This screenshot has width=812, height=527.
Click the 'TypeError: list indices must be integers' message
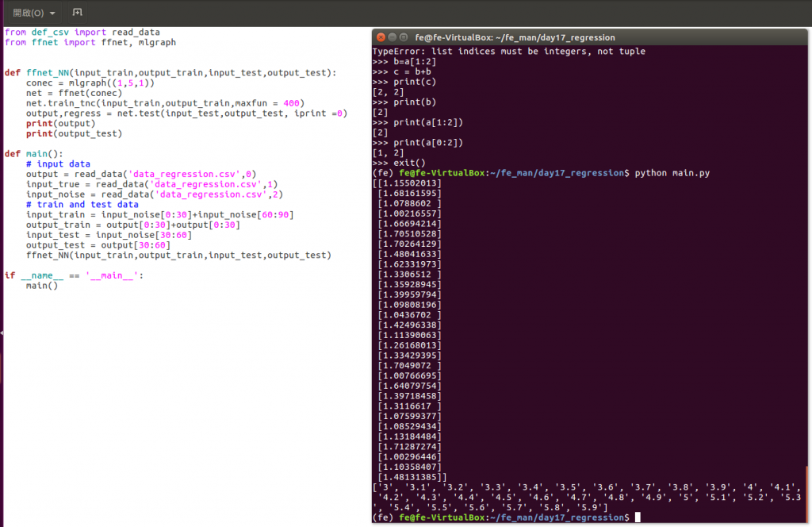coord(509,52)
